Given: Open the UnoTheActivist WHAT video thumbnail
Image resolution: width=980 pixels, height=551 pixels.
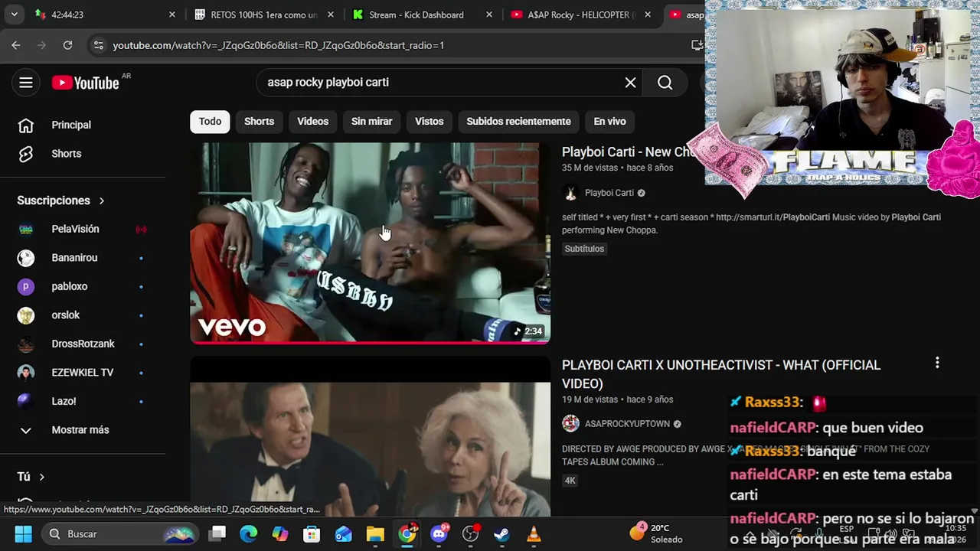Looking at the screenshot, I should point(370,438).
